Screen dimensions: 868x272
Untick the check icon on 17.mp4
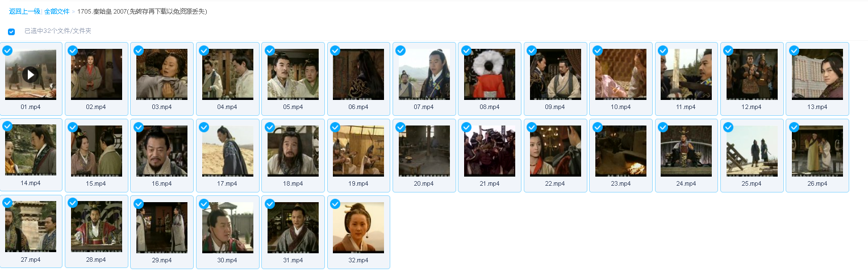[204, 127]
